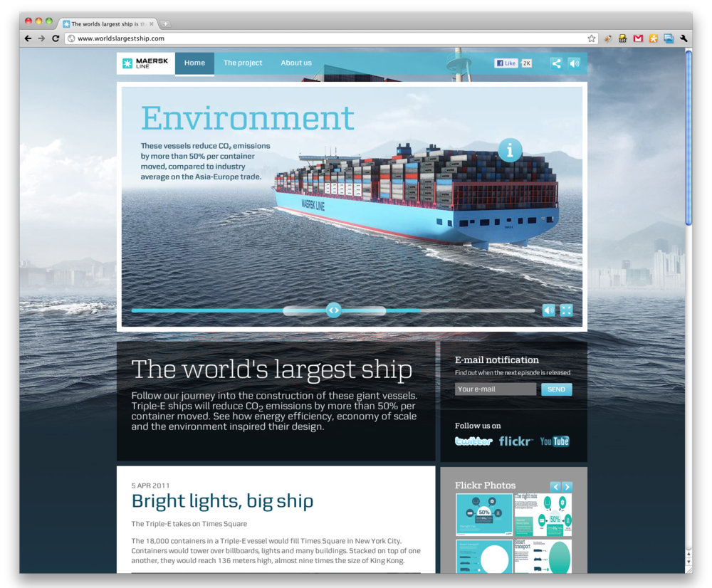Click the orange star extension icon
The image size is (712, 588).
point(653,38)
